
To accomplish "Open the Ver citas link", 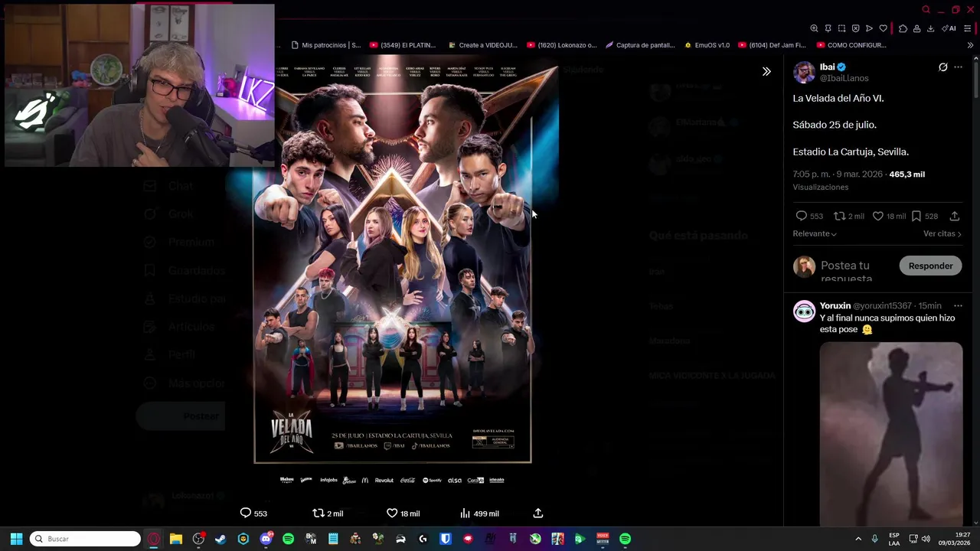I will coord(942,233).
